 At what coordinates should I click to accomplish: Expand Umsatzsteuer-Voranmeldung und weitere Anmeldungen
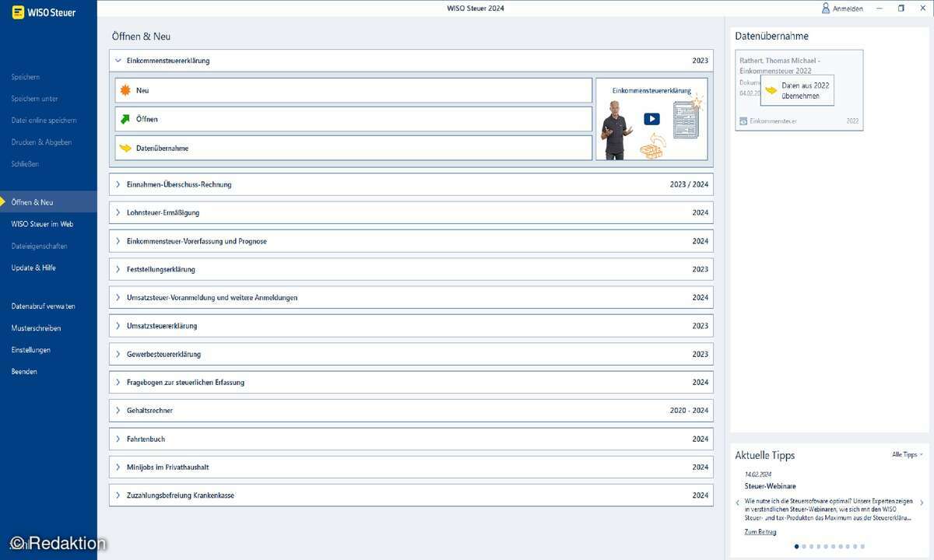pyautogui.click(x=118, y=297)
